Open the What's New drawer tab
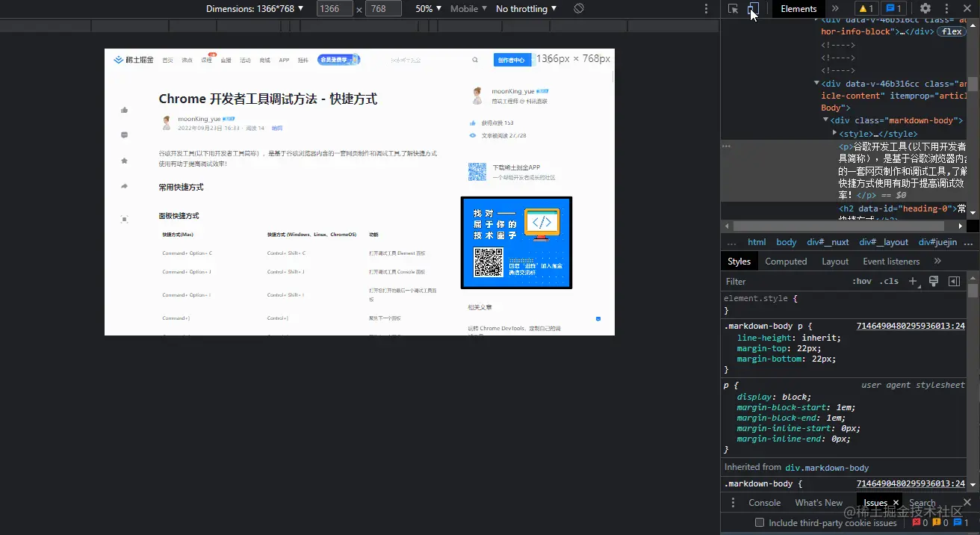 click(x=819, y=503)
